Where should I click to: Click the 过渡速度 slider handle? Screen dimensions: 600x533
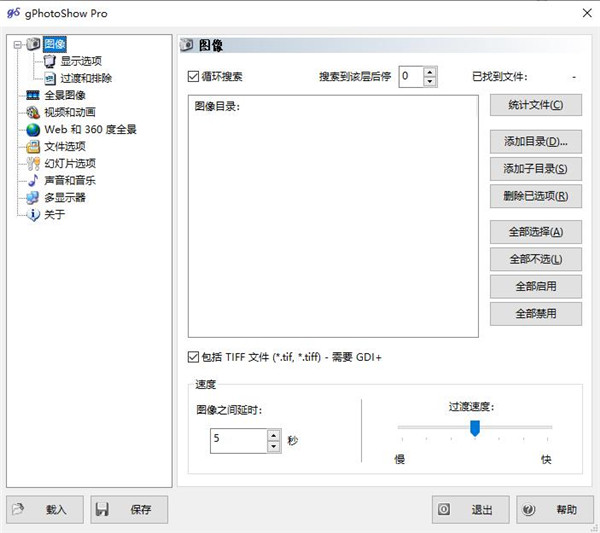point(475,427)
